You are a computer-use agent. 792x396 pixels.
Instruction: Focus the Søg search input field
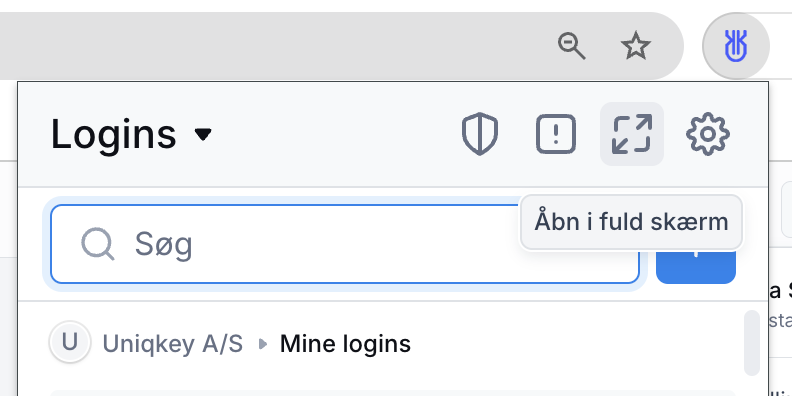[345, 244]
